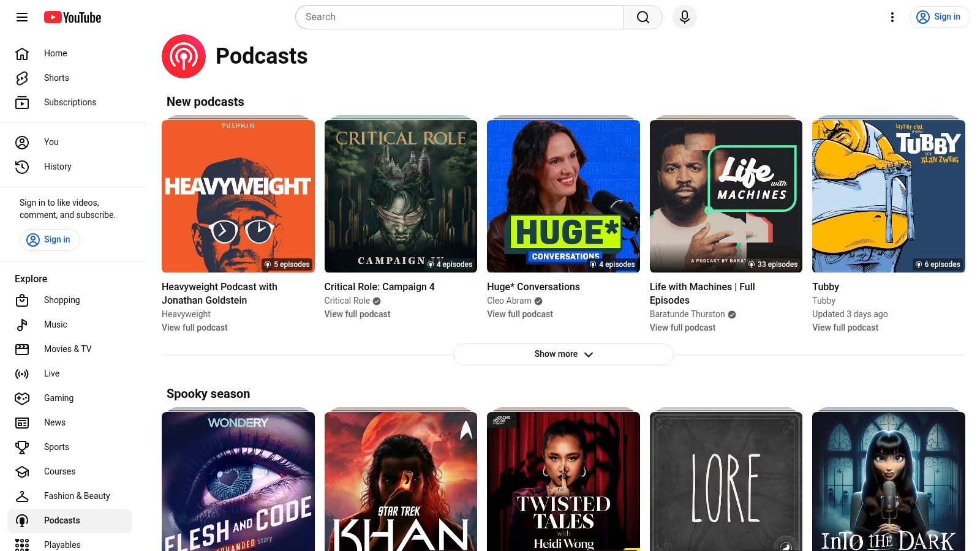This screenshot has width=980, height=551.
Task: Select the Music section icon
Action: 21,324
